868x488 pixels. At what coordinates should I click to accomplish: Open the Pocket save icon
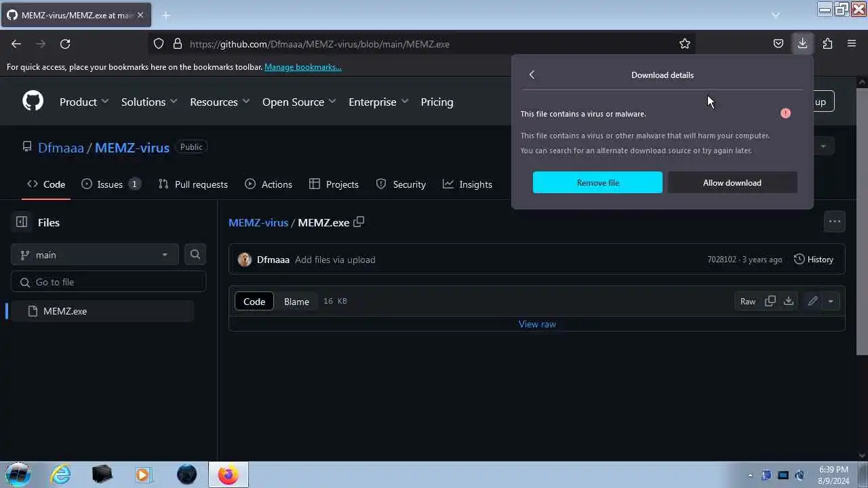(x=778, y=43)
